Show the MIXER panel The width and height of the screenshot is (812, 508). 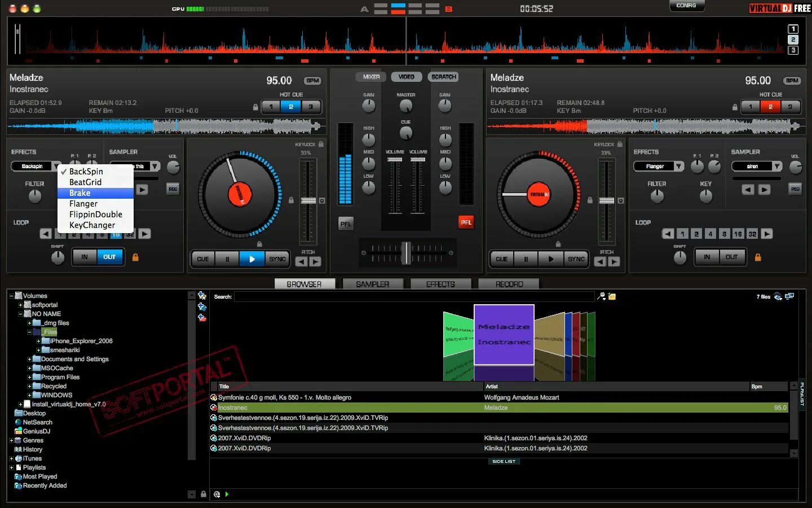pos(371,77)
